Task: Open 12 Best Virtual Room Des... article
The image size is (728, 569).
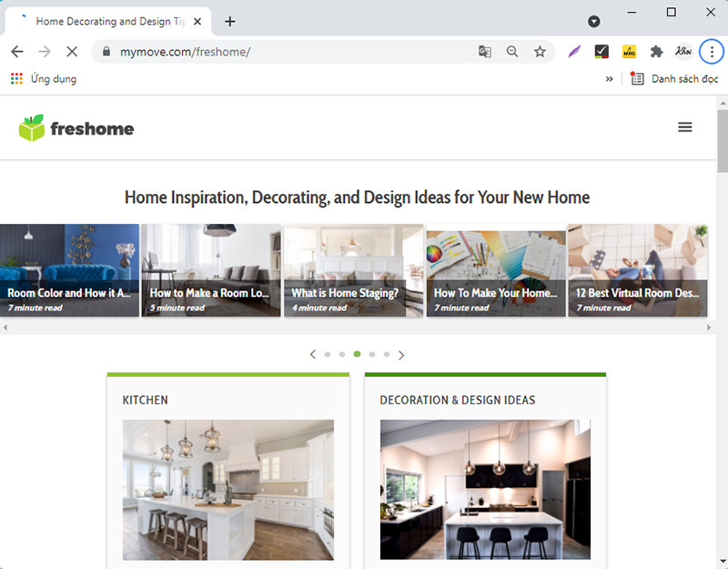Action: (638, 270)
